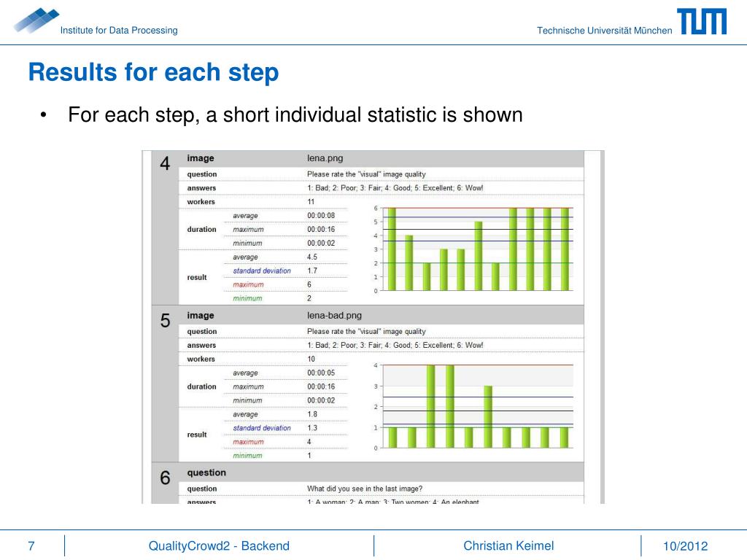Click the workers value '11'
Image resolution: width=747 pixels, height=560 pixels.
coord(311,202)
